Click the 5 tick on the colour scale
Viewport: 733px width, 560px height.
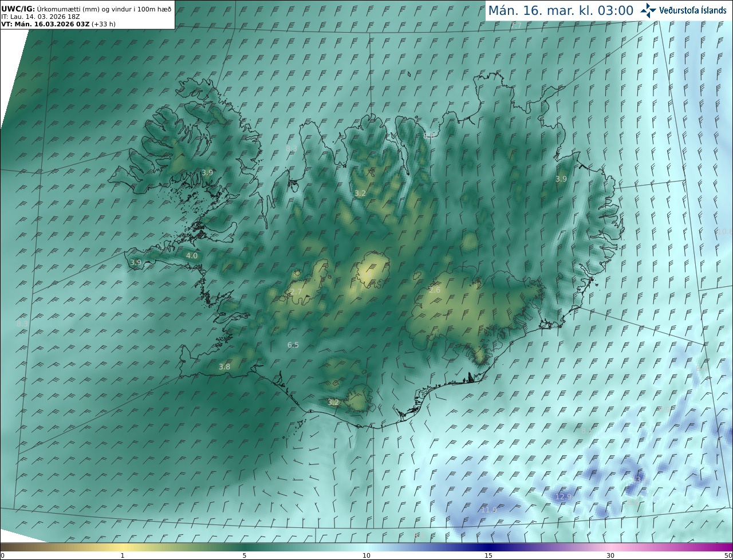pyautogui.click(x=245, y=555)
